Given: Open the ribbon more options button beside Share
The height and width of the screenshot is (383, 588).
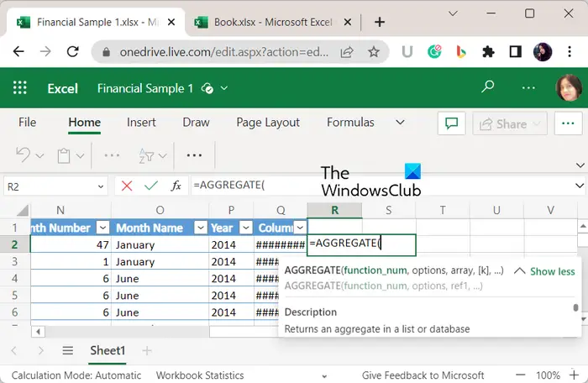Looking at the screenshot, I should 568,123.
